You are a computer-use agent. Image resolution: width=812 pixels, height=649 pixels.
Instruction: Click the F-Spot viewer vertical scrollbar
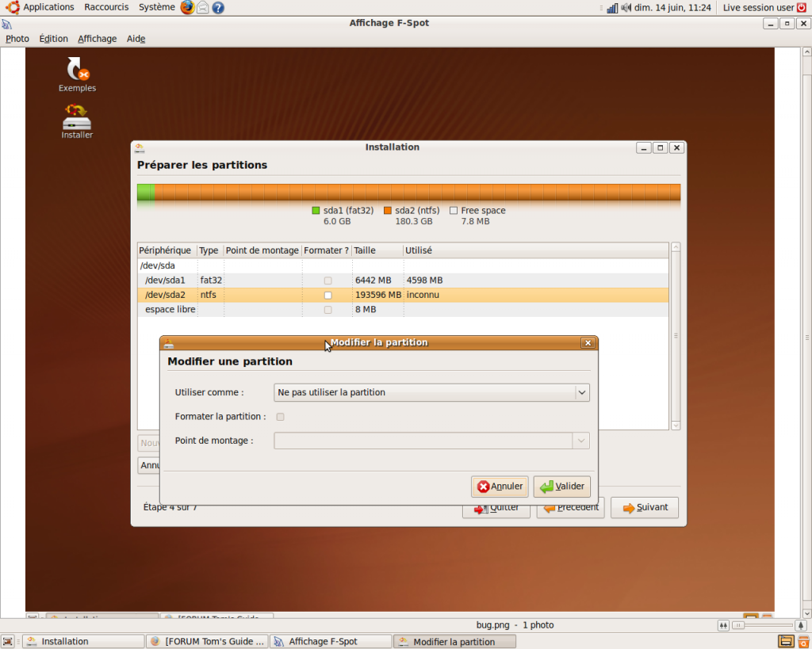tap(806, 331)
